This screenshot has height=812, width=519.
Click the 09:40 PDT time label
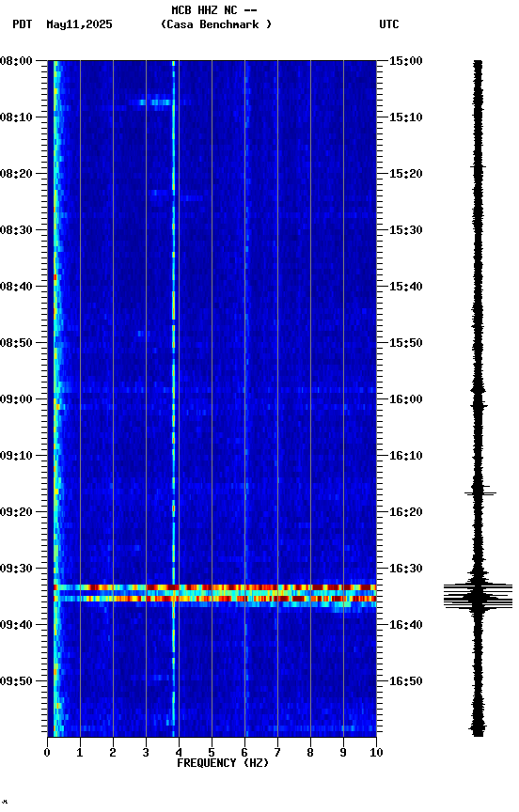click(x=16, y=625)
